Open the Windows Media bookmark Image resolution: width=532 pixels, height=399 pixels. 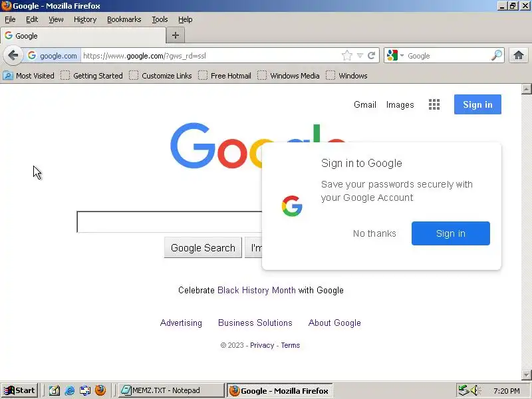tap(289, 76)
